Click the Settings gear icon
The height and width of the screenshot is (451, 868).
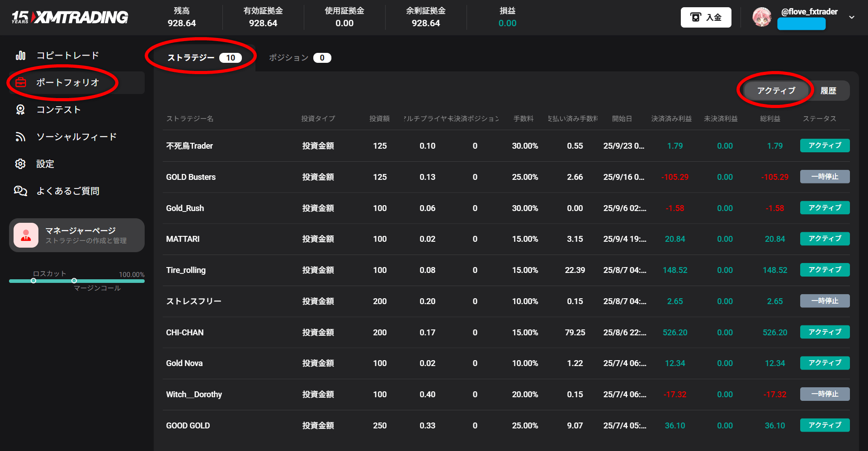(x=20, y=164)
